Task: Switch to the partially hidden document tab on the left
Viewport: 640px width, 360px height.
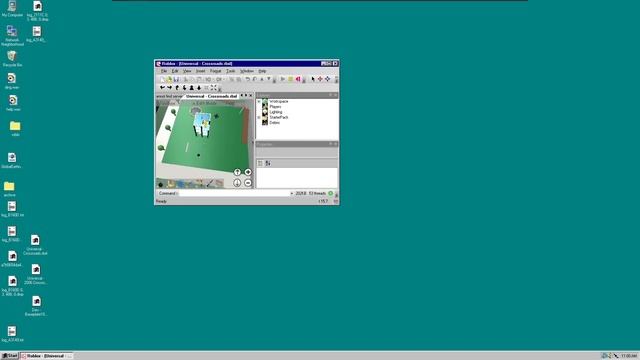Action: click(169, 96)
